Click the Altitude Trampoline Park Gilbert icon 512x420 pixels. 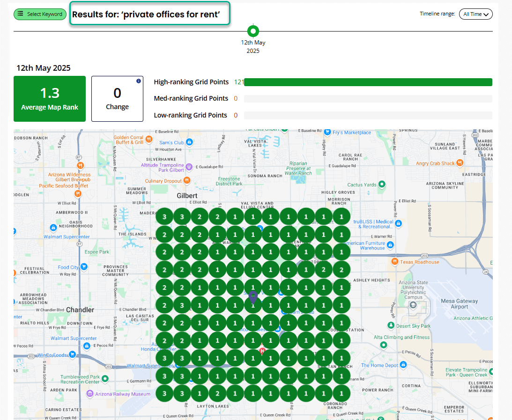pyautogui.click(x=189, y=167)
